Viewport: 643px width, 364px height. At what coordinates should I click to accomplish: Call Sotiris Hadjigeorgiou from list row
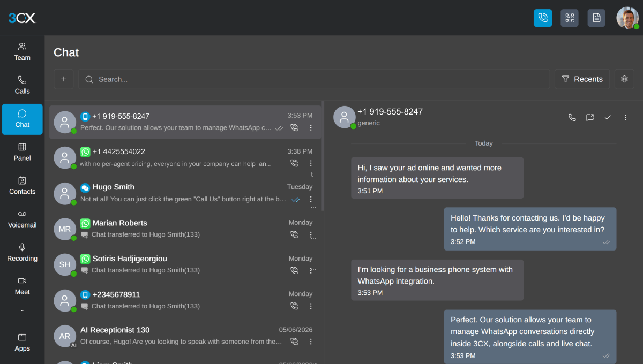point(294,270)
